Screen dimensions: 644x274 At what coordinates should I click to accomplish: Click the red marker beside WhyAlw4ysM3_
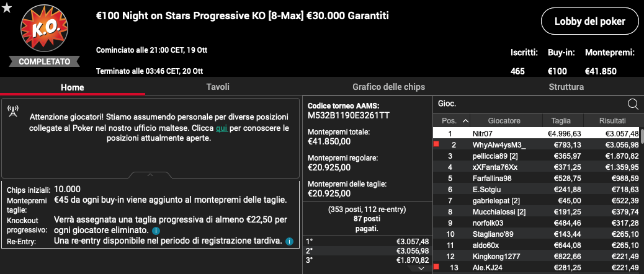[x=436, y=144]
